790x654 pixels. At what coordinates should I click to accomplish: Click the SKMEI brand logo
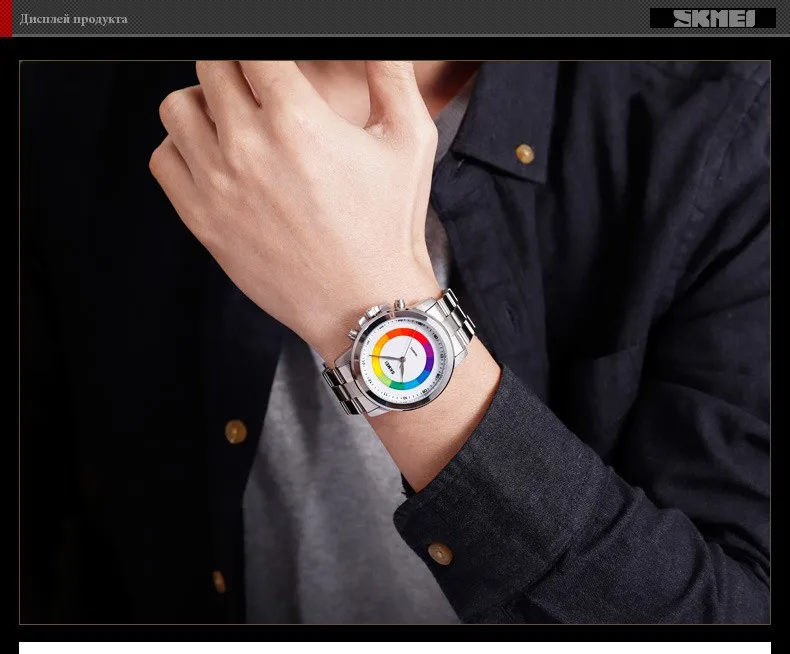pyautogui.click(x=712, y=18)
